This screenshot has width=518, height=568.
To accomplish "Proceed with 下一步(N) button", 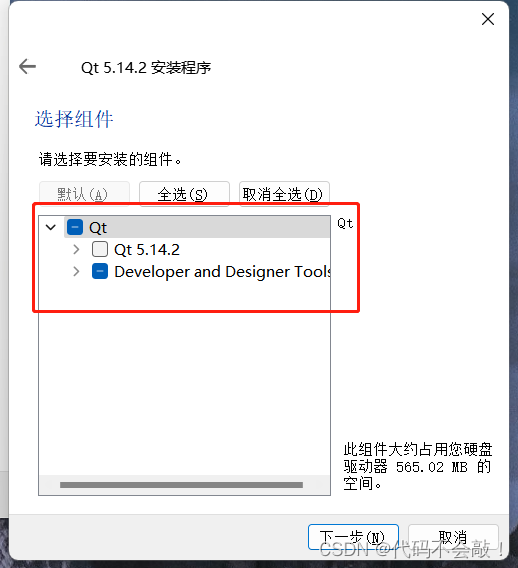I will coord(353,537).
